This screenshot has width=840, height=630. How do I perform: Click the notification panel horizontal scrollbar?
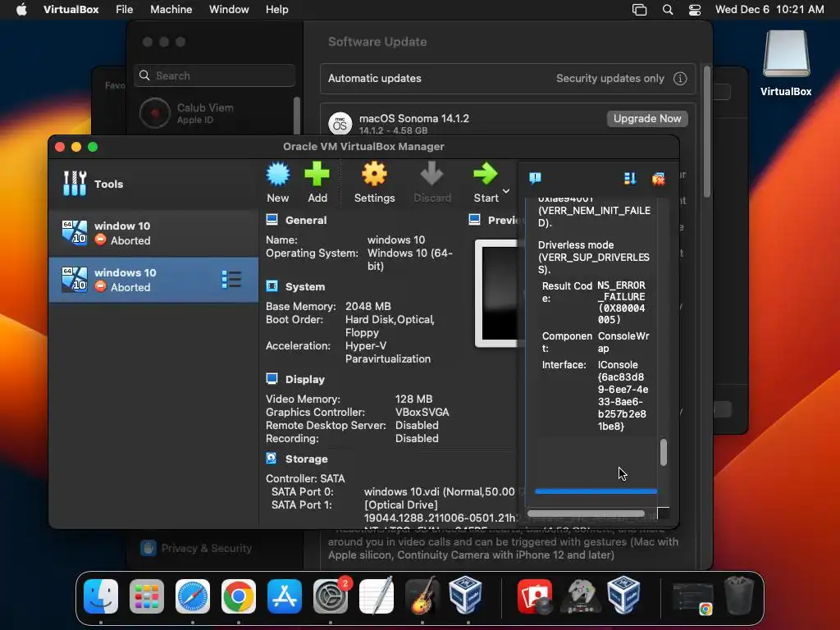(586, 514)
